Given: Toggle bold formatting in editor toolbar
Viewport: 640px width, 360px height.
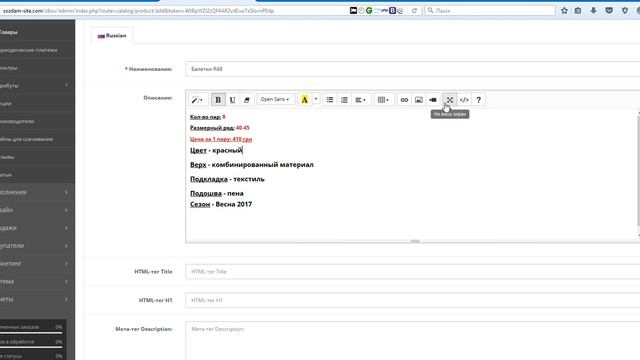Looking at the screenshot, I should [x=218, y=100].
